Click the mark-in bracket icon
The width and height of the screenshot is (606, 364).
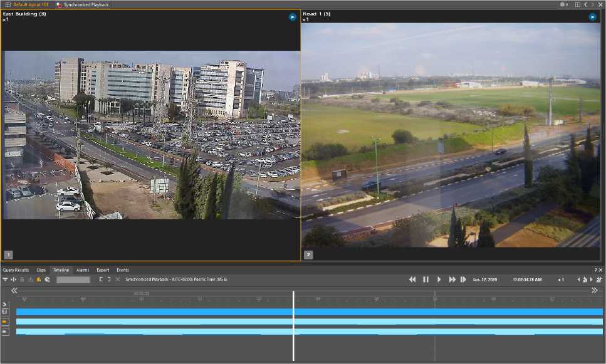click(x=100, y=279)
